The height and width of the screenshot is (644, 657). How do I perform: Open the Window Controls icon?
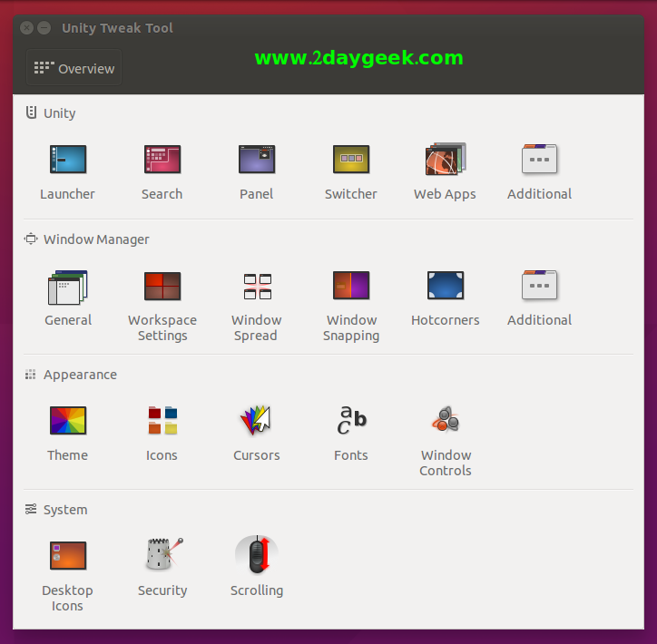tap(446, 419)
